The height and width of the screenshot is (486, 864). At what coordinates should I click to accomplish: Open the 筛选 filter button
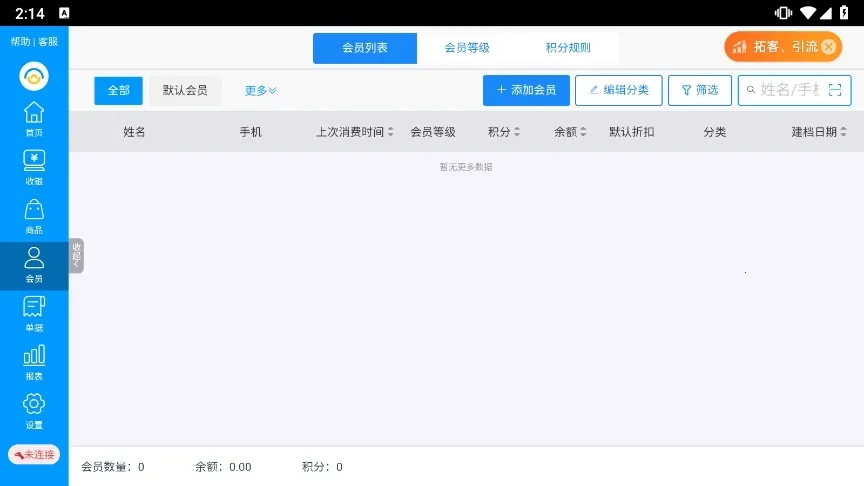(699, 90)
